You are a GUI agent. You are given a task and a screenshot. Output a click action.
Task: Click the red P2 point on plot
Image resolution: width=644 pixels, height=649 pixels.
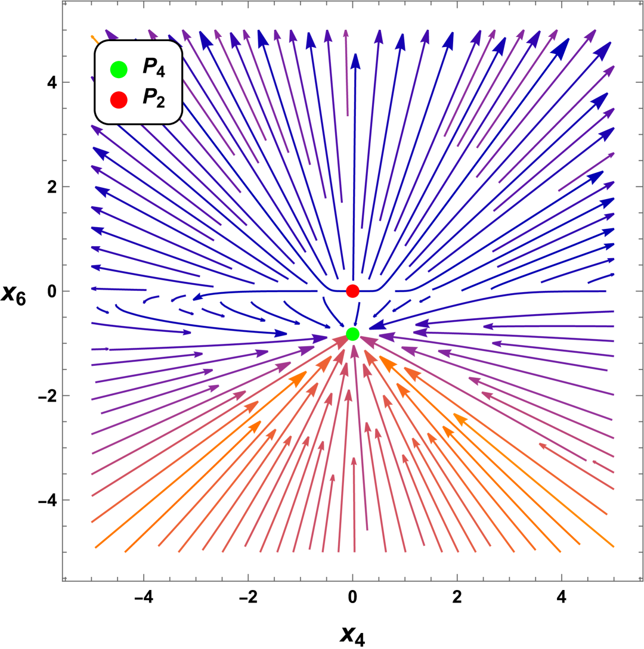point(352,291)
